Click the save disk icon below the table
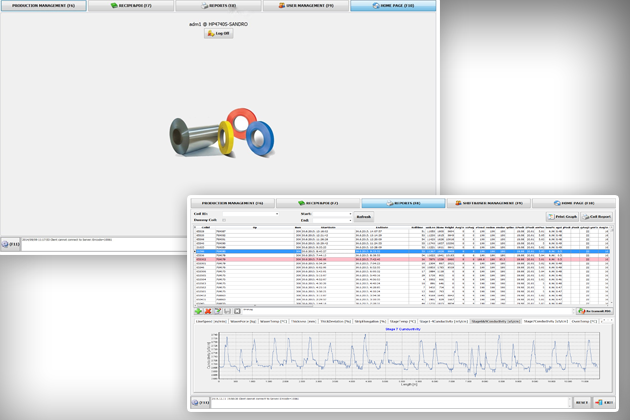Image resolution: width=630 pixels, height=420 pixels. click(x=226, y=312)
